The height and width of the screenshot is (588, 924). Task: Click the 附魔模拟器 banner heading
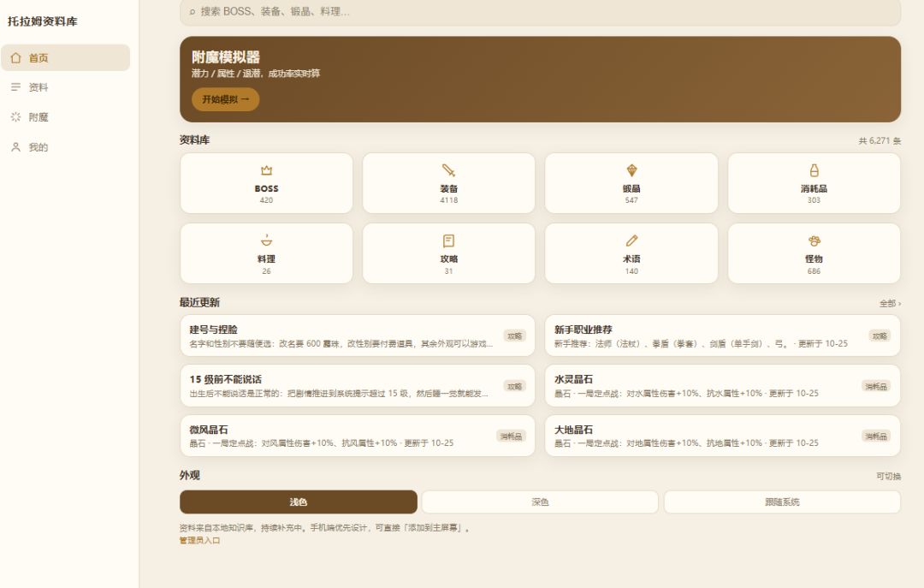pyautogui.click(x=226, y=57)
